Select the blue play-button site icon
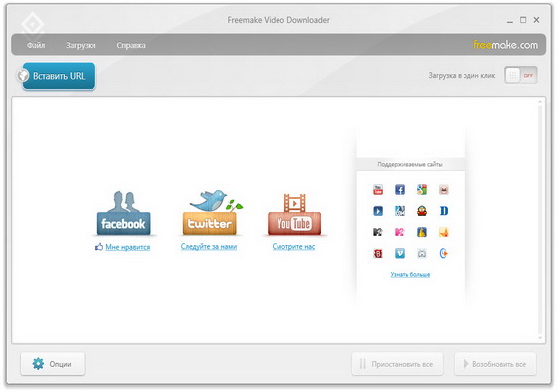This screenshot has width=557, height=392. click(x=378, y=211)
